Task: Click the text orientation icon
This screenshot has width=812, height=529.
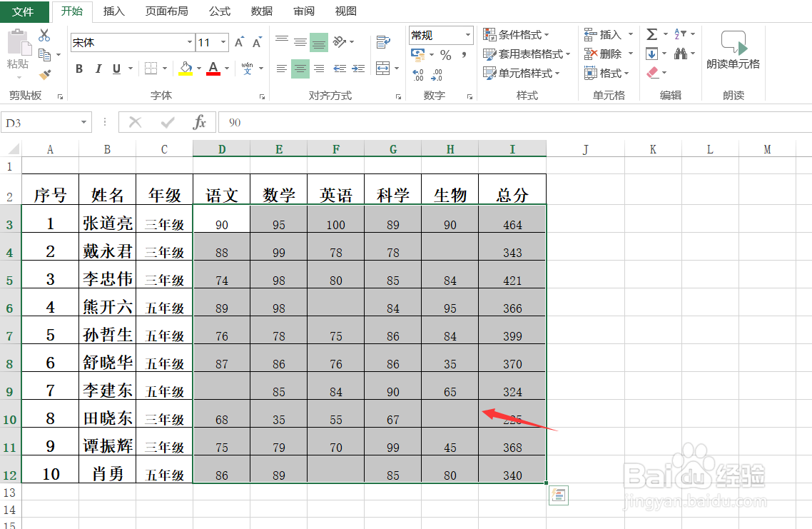Action: click(x=340, y=42)
